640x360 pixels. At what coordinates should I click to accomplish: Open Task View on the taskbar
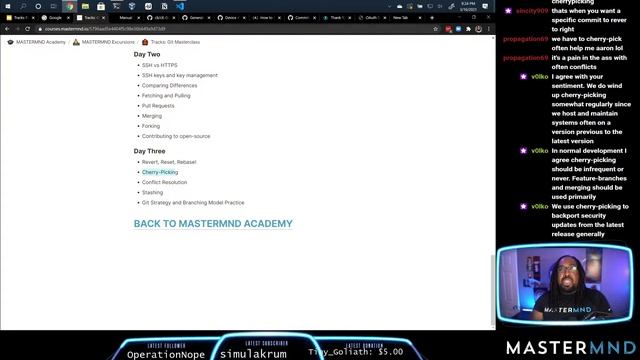click(x=53, y=6)
